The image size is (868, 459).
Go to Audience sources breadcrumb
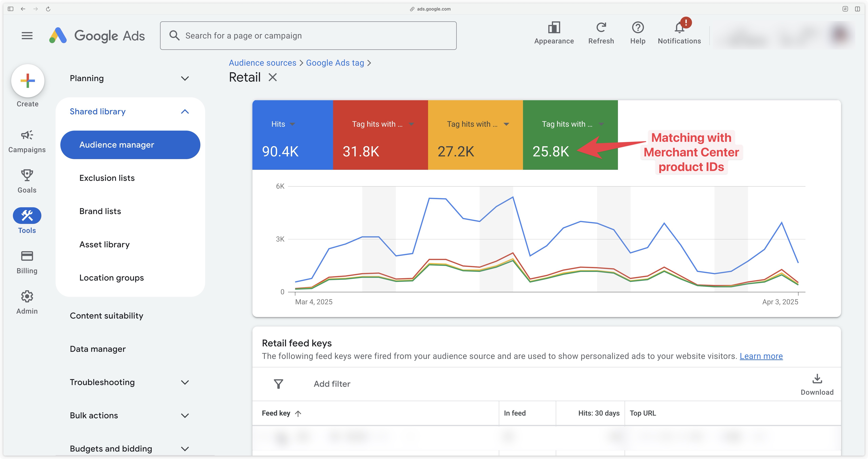point(262,63)
